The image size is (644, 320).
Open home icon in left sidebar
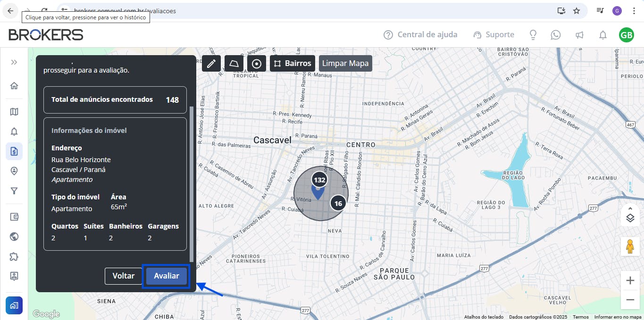(x=14, y=86)
